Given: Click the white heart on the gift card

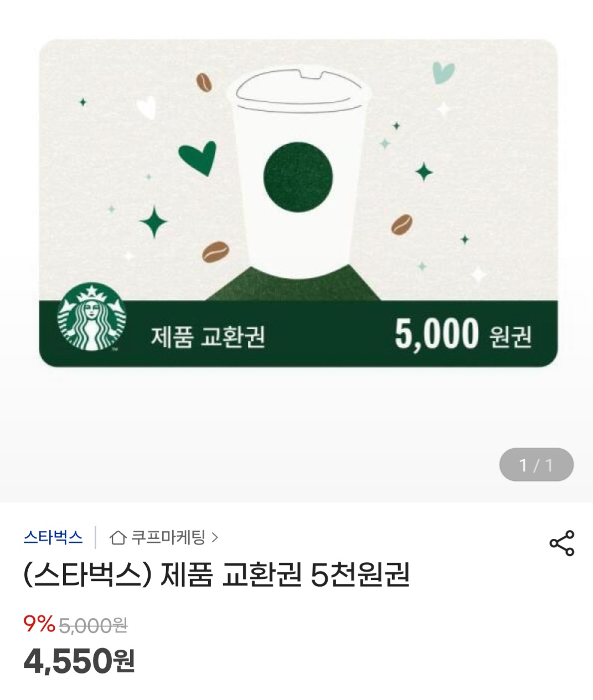Looking at the screenshot, I should point(147,107).
